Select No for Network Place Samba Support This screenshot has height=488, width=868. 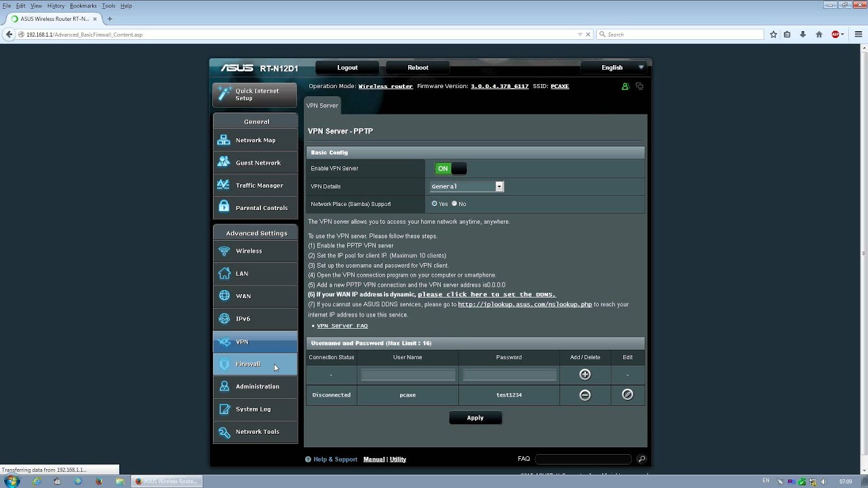(454, 204)
